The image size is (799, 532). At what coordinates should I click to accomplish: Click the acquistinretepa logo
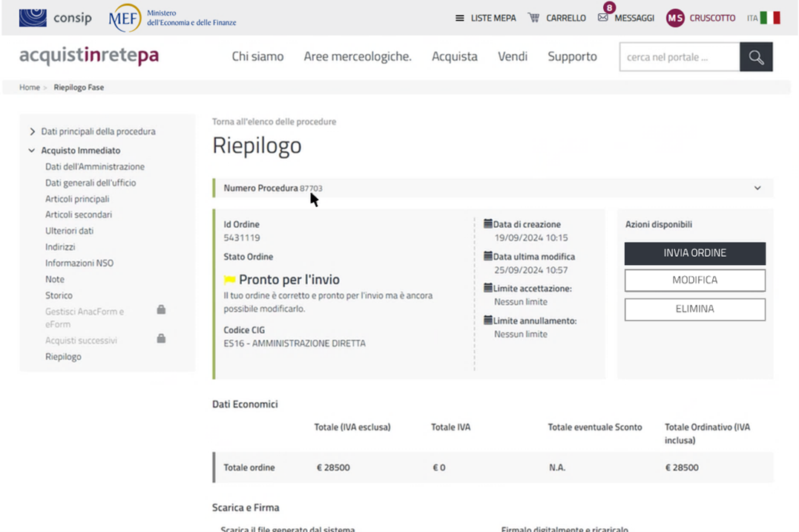[x=89, y=56]
